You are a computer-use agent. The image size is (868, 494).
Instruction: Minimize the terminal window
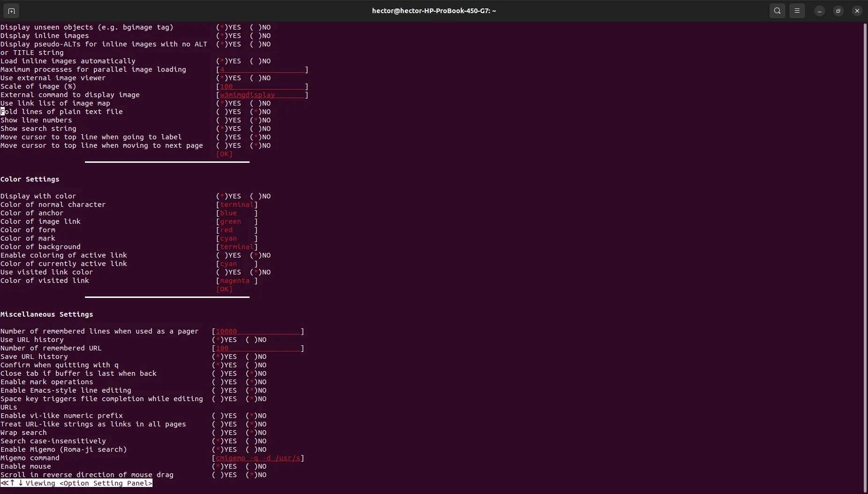(820, 11)
